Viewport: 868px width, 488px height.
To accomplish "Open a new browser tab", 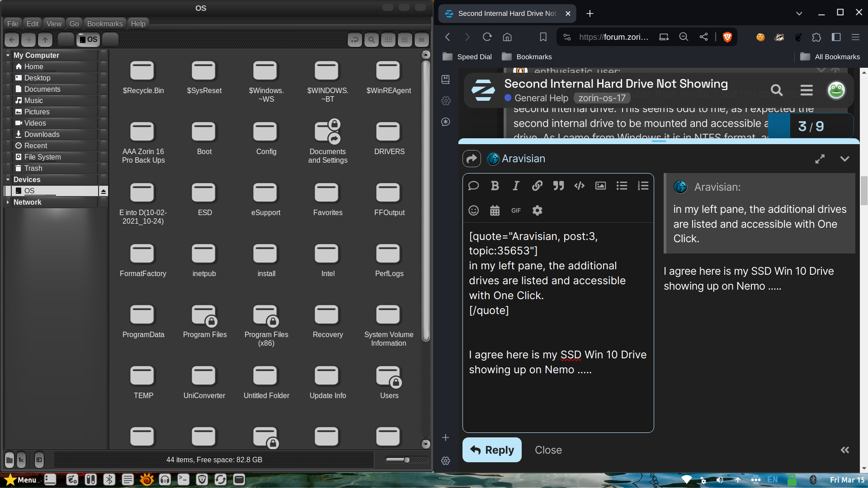I will point(590,14).
